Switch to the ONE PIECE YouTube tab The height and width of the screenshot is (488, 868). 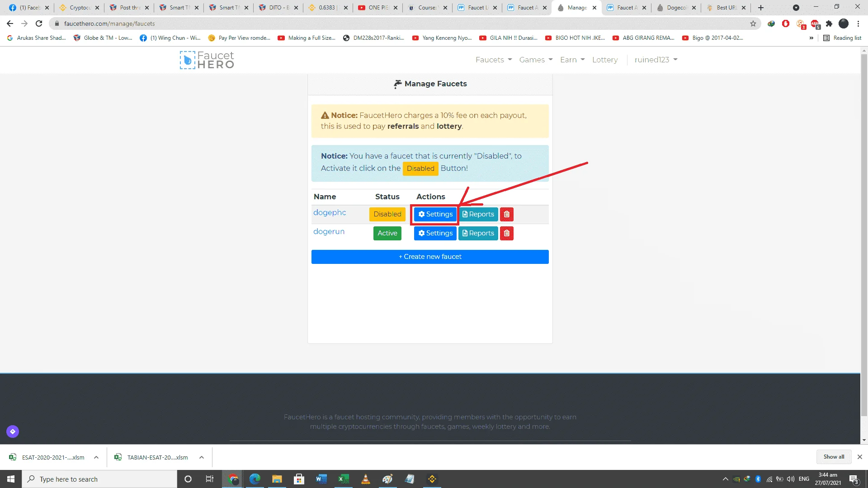click(x=378, y=8)
